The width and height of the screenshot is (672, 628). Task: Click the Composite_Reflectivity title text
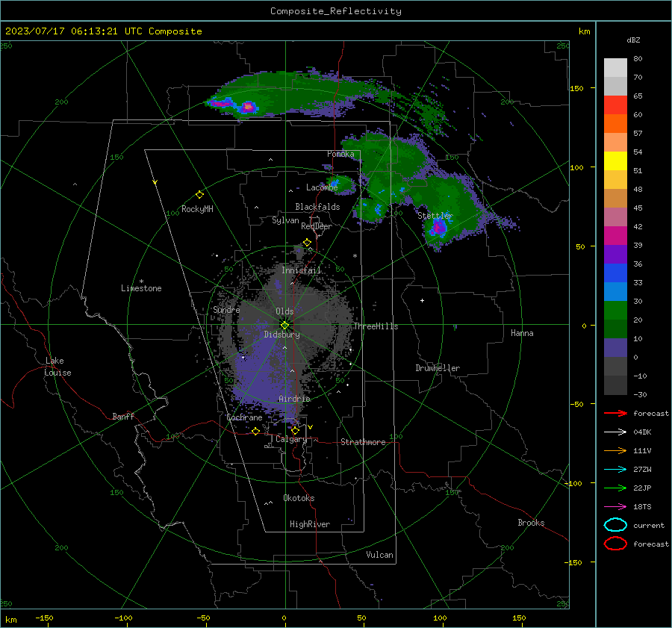pos(336,11)
